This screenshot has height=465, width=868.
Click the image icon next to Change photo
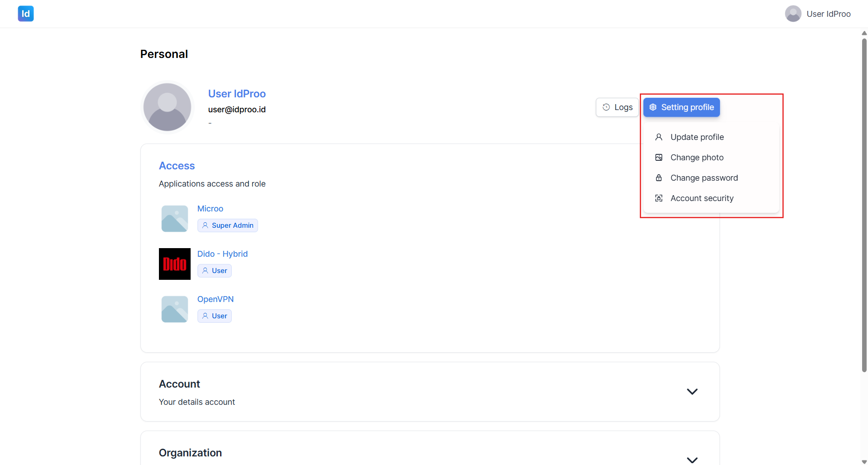pyautogui.click(x=659, y=158)
